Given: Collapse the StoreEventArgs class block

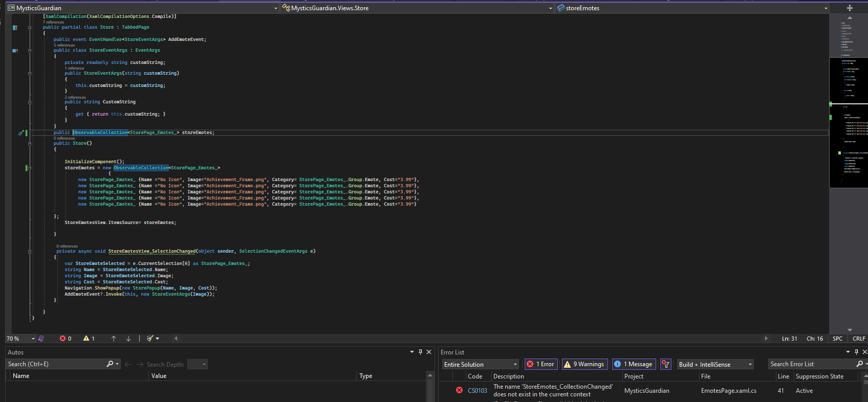Looking at the screenshot, I should 30,51.
